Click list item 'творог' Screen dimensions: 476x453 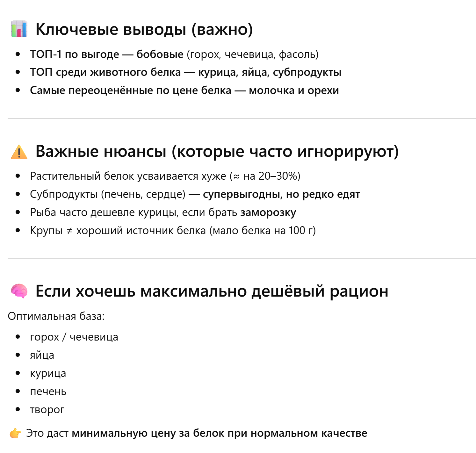click(x=47, y=410)
